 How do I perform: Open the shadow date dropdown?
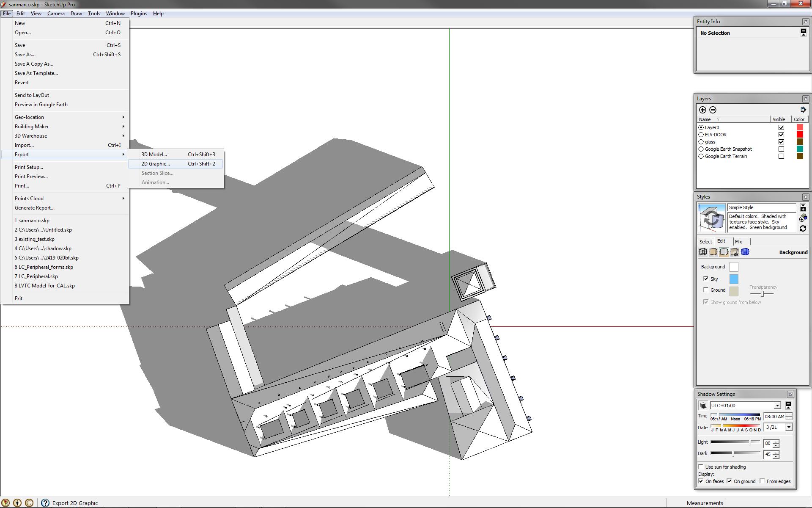click(x=788, y=428)
